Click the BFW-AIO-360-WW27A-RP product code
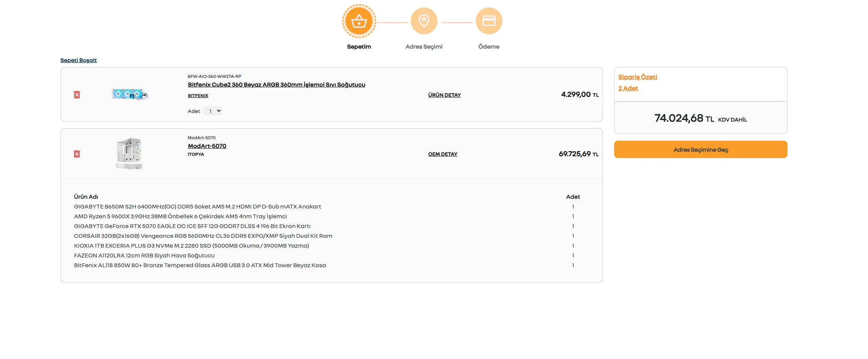The width and height of the screenshot is (868, 359). click(214, 76)
